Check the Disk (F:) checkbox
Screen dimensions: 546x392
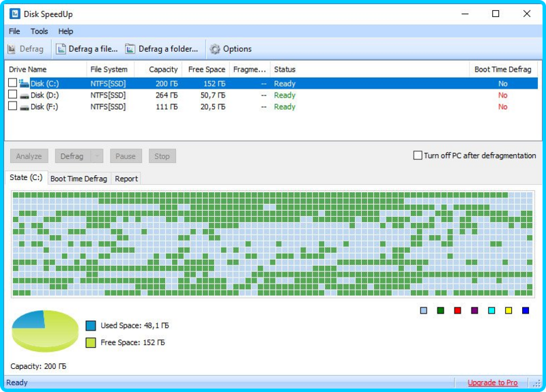pyautogui.click(x=12, y=106)
